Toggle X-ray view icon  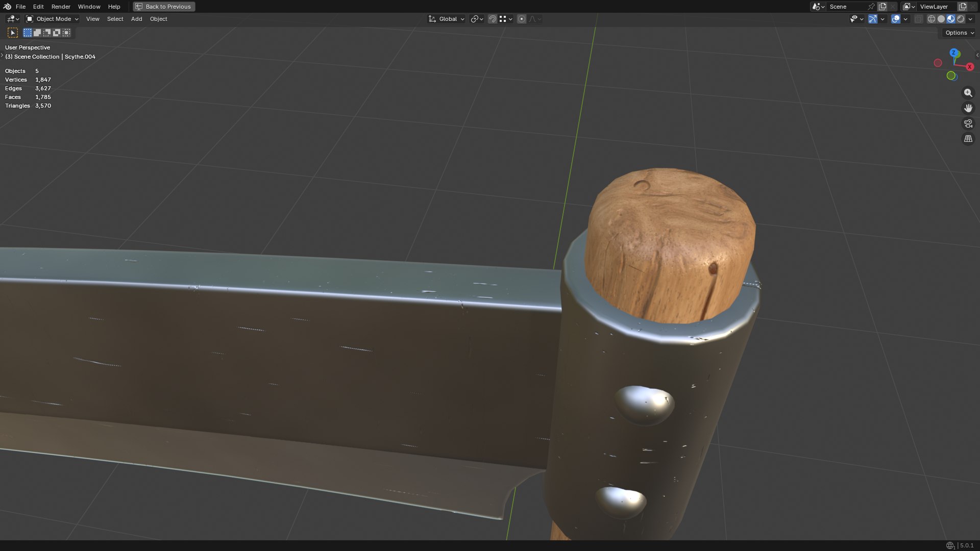coord(918,19)
